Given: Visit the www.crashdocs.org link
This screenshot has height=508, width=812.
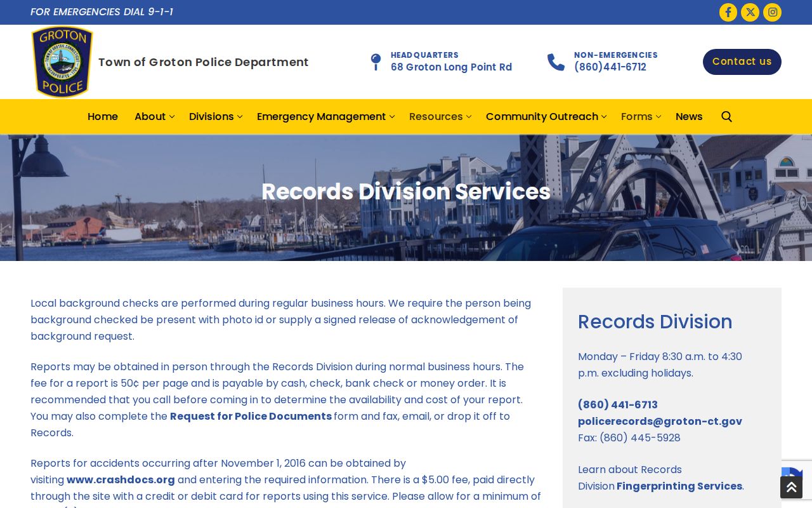Looking at the screenshot, I should (x=121, y=479).
